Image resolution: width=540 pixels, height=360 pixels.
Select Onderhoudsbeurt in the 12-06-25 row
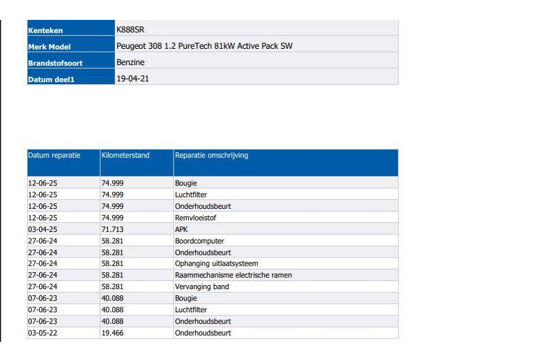tap(203, 206)
